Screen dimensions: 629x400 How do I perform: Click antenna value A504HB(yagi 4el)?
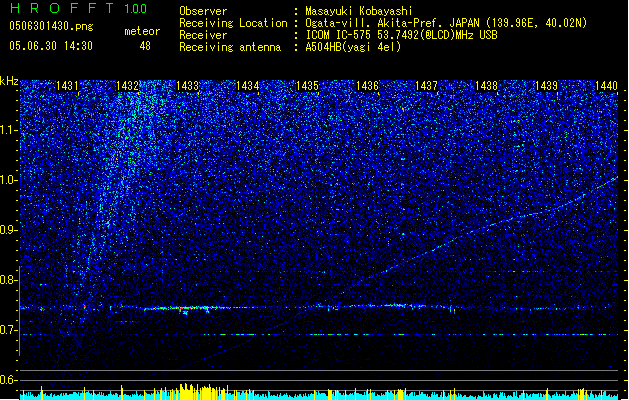[x=353, y=47]
